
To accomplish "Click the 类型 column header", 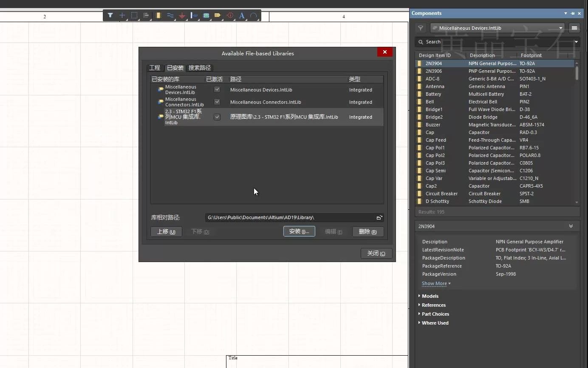I will tap(365, 79).
